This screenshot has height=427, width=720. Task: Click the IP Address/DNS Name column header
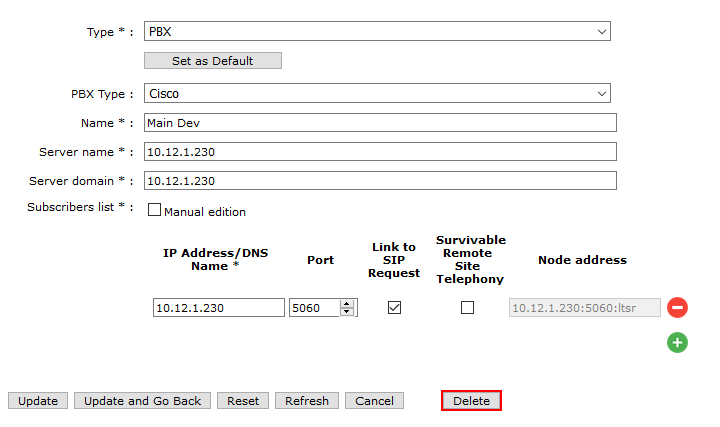[x=215, y=259]
